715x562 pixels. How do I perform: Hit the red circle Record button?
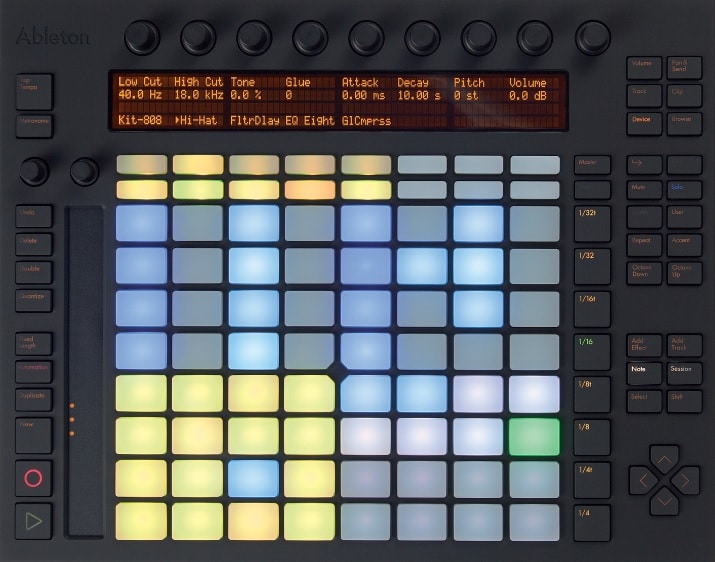[x=34, y=478]
